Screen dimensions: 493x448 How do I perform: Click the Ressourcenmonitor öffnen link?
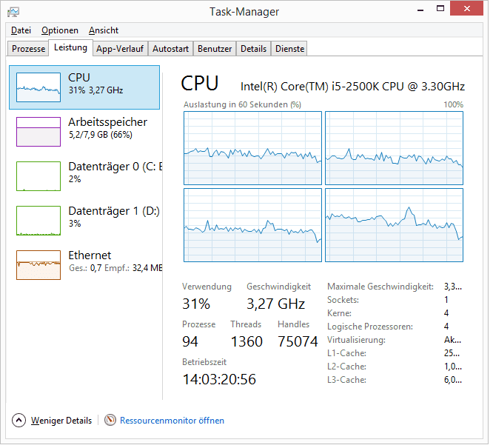(x=172, y=421)
